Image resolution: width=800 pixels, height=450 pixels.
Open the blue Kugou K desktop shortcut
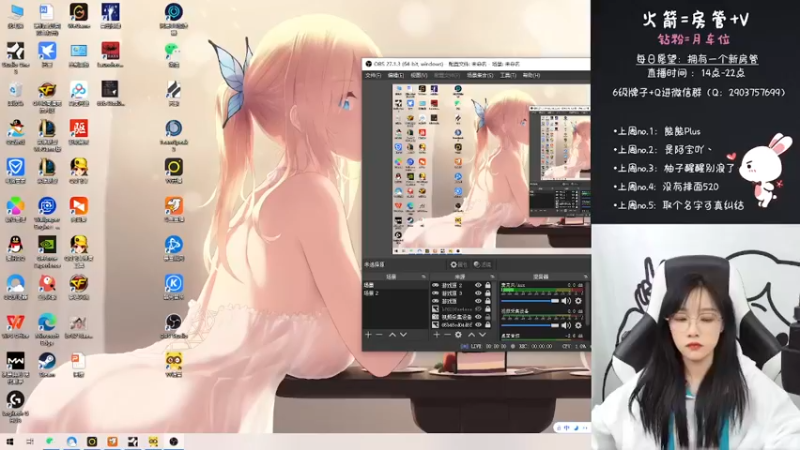click(x=173, y=287)
